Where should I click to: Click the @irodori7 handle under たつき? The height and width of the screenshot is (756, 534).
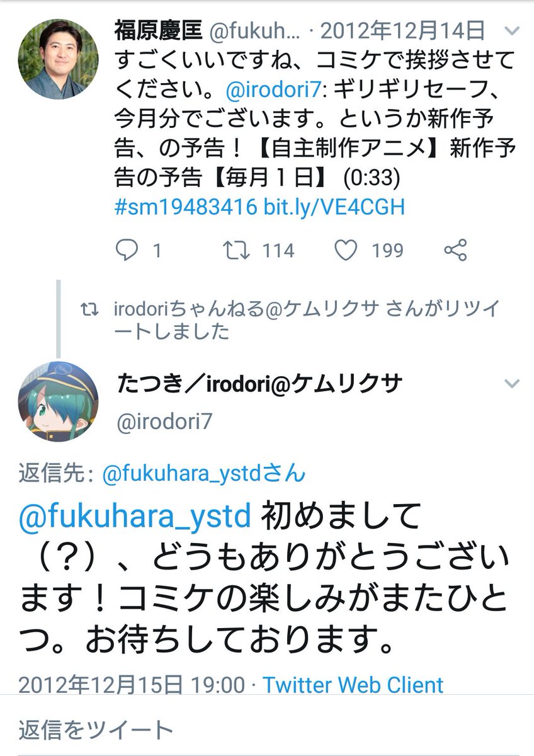(165, 422)
